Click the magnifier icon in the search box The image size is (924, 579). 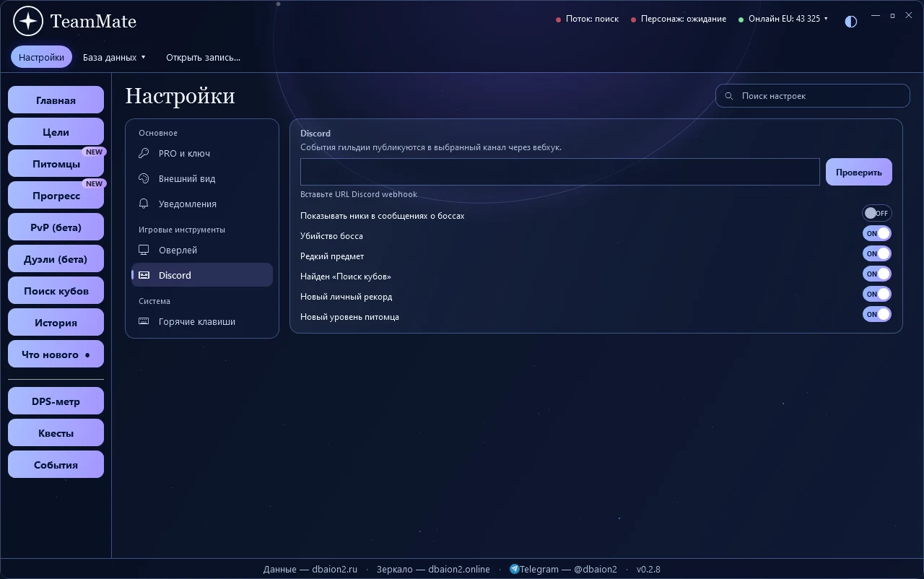click(x=729, y=96)
